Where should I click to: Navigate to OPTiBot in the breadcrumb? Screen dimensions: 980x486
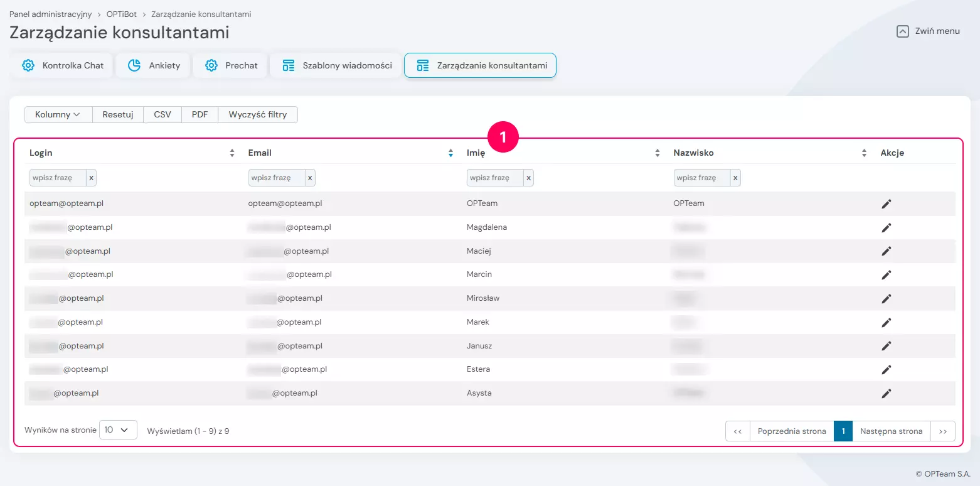click(x=121, y=14)
